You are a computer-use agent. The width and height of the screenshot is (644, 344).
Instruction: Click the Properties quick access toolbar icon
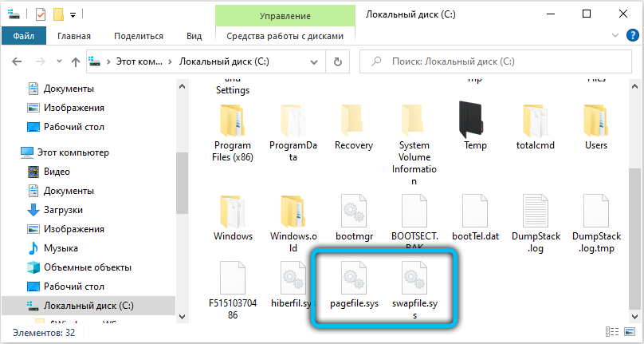40,15
